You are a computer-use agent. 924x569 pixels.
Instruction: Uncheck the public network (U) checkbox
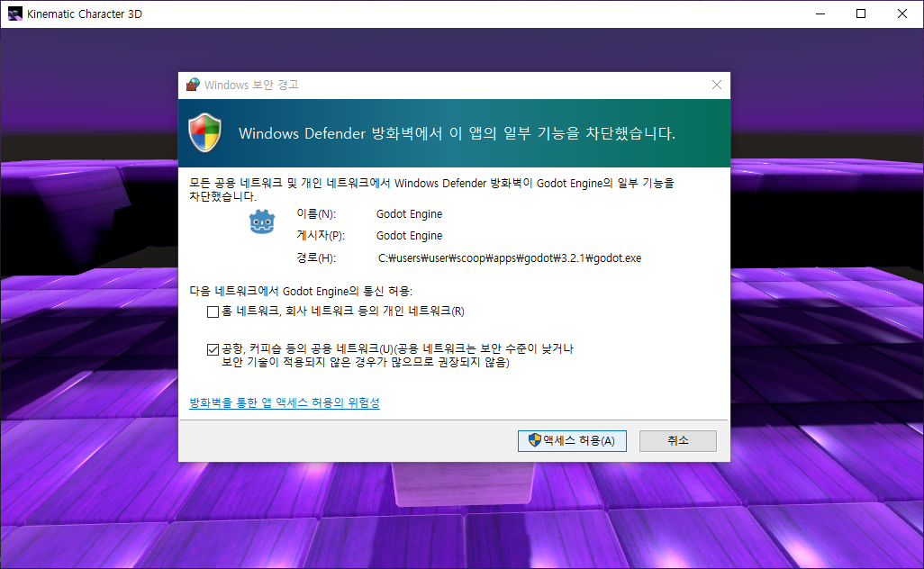pyautogui.click(x=213, y=350)
